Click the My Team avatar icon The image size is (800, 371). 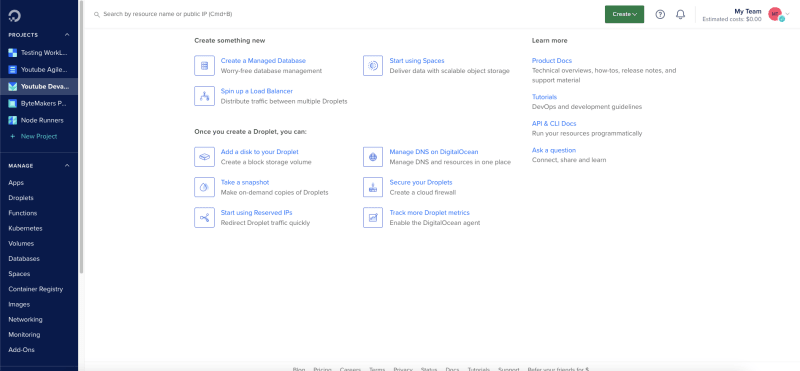[776, 15]
